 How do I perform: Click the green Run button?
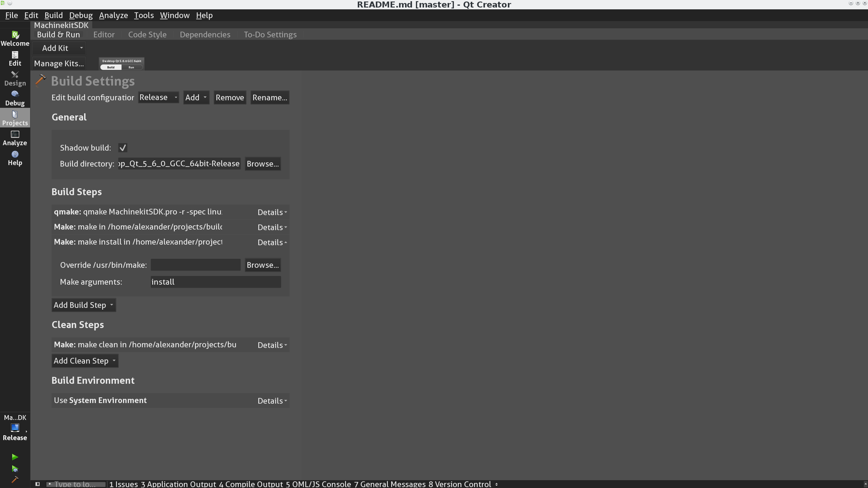click(15, 457)
